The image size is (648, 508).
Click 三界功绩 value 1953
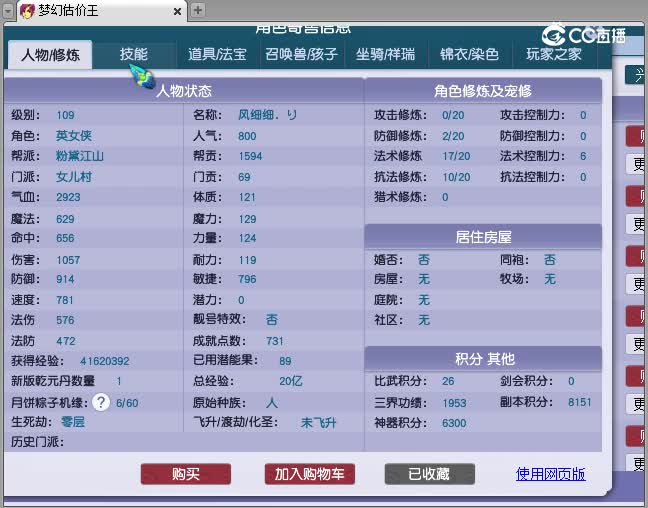454,403
